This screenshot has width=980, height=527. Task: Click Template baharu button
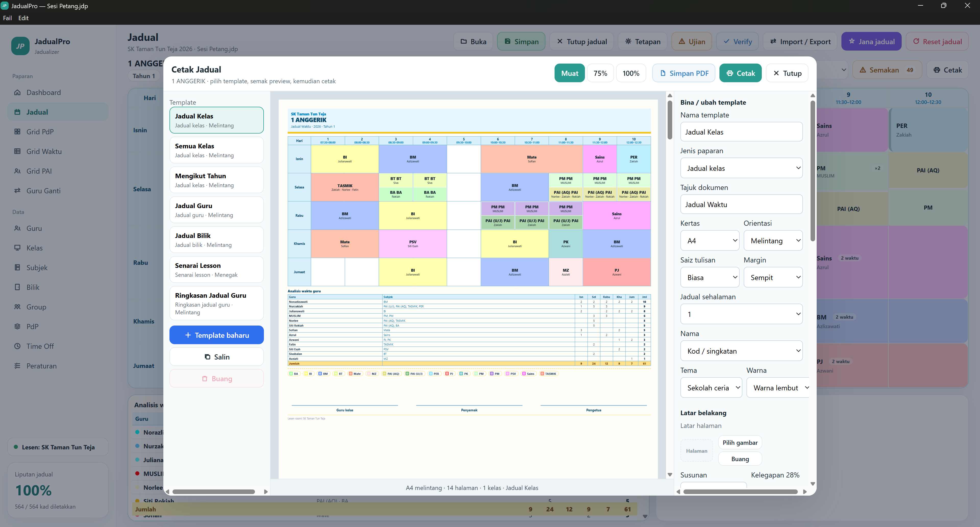click(216, 335)
